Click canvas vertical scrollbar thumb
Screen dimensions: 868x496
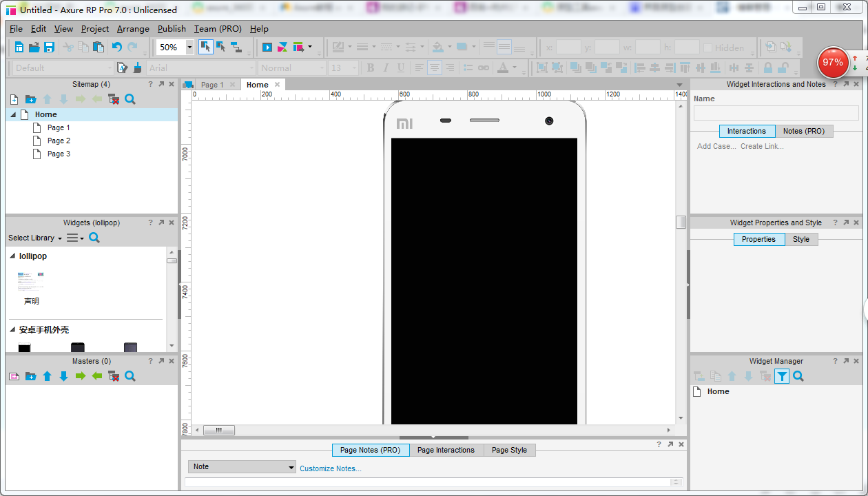pos(681,222)
